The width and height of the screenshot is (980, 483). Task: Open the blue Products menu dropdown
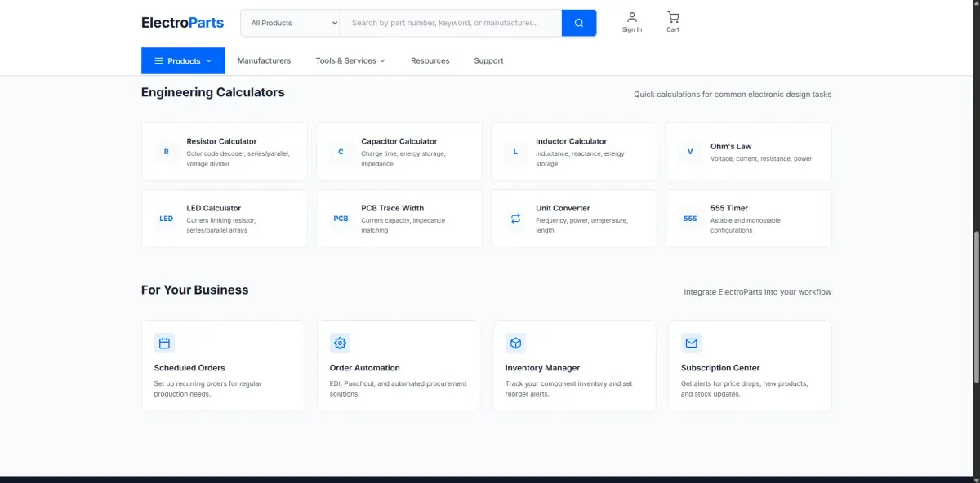[x=183, y=61]
